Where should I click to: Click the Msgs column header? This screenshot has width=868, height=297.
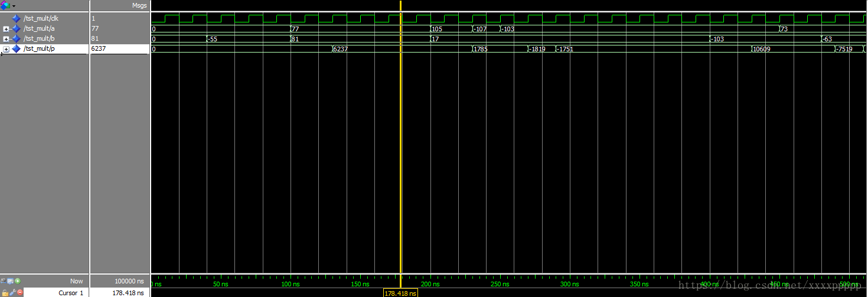[x=139, y=5]
